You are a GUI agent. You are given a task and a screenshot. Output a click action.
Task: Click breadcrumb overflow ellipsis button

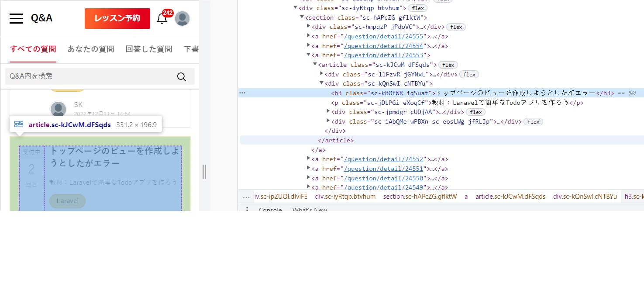click(246, 197)
